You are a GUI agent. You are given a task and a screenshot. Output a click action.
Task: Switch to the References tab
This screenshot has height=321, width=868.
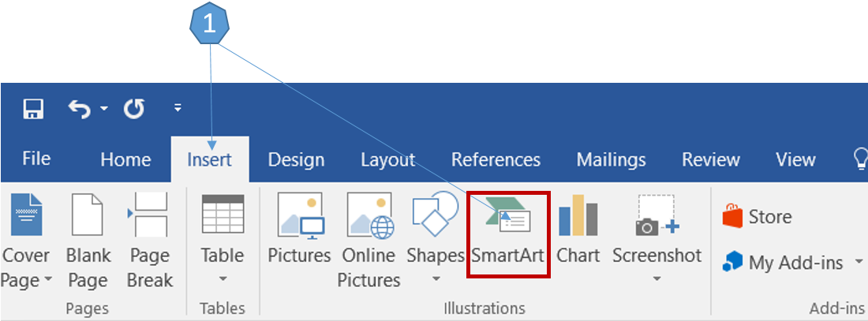(496, 159)
